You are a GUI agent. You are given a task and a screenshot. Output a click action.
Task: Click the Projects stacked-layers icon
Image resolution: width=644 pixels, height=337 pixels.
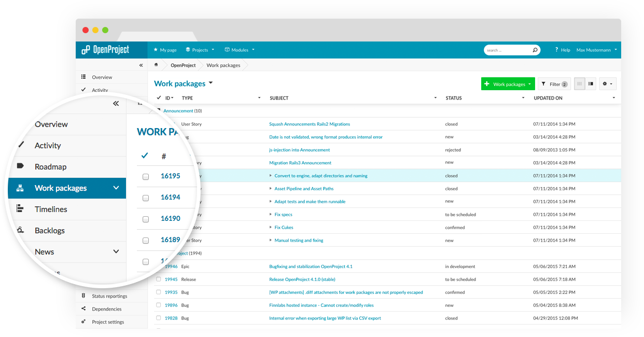[x=188, y=50]
